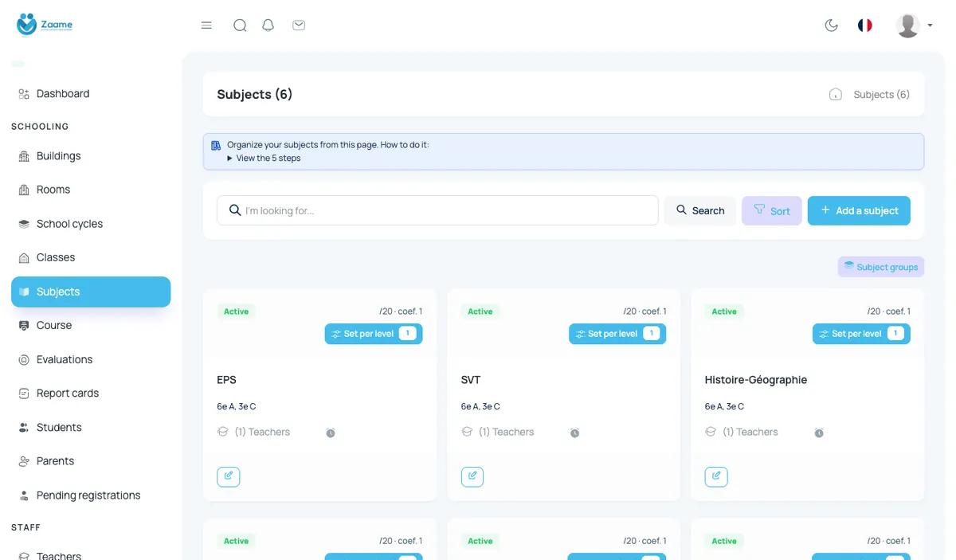
Task: Click the EPS subject title
Action: (227, 380)
